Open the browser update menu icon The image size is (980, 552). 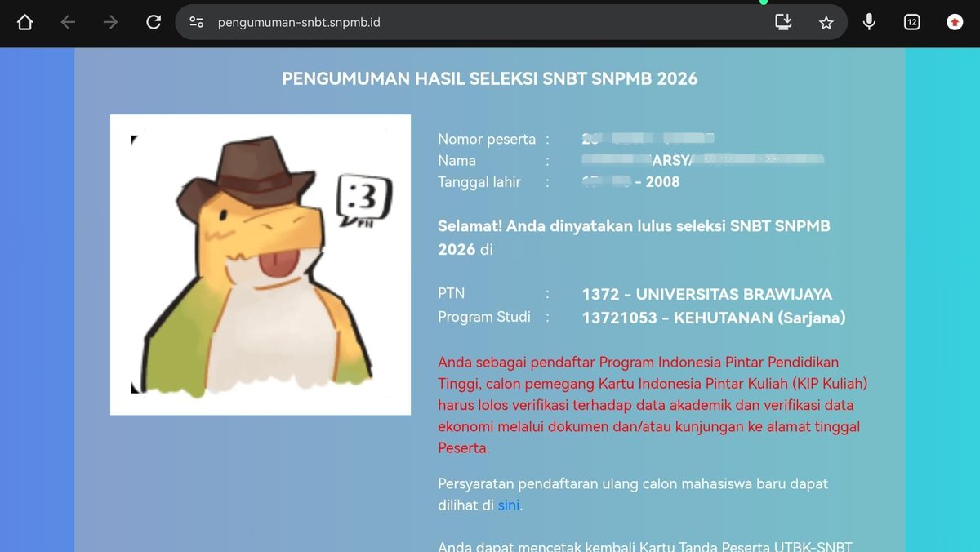[x=955, y=23]
